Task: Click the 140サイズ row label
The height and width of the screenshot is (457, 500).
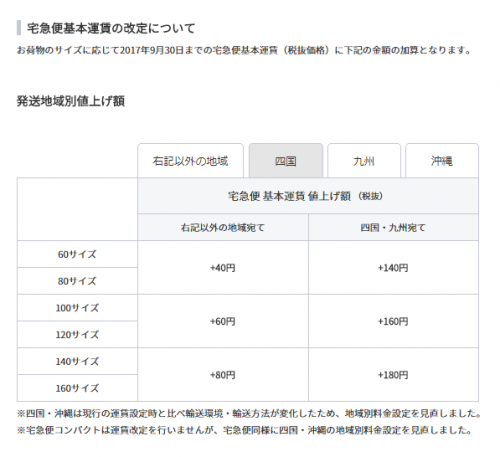Action: [77, 361]
